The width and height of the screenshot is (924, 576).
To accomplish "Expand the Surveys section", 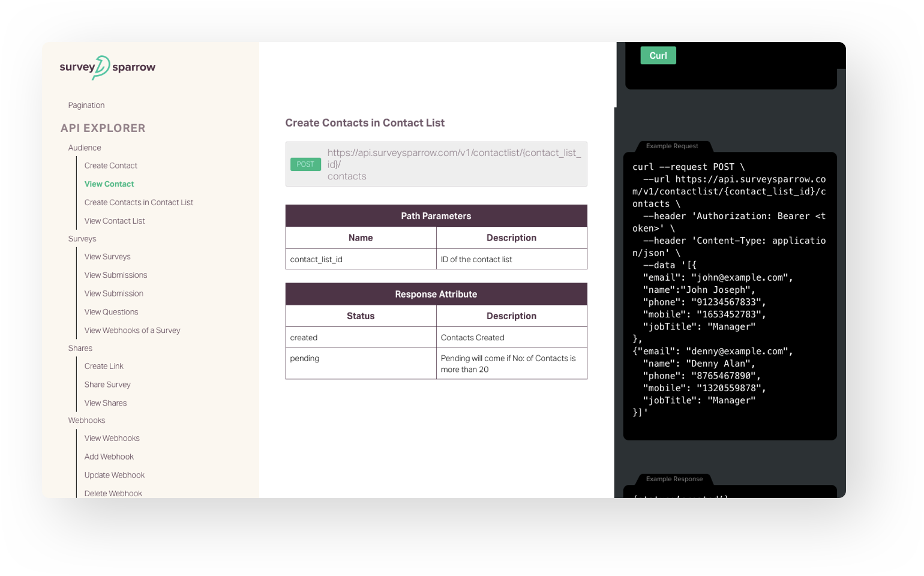I will (x=82, y=238).
